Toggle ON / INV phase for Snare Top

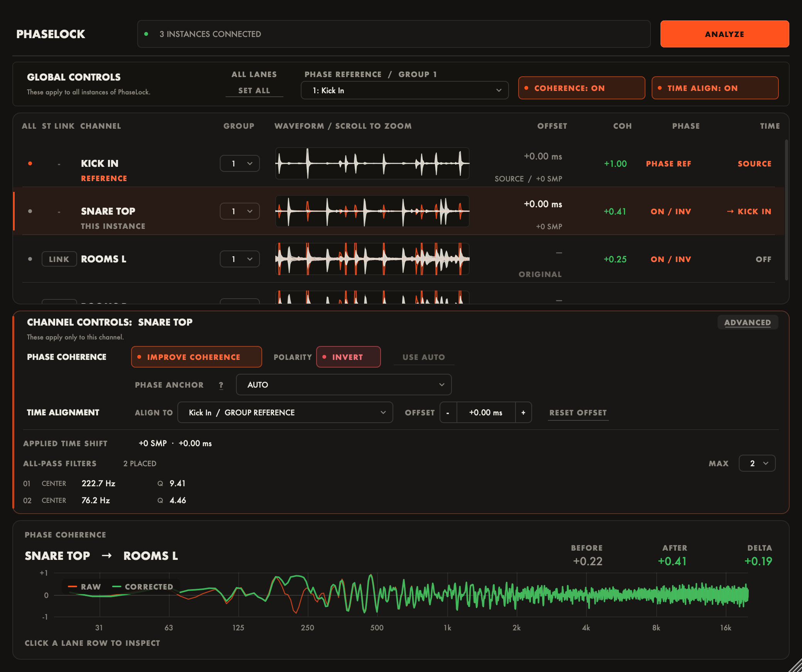pyautogui.click(x=671, y=211)
